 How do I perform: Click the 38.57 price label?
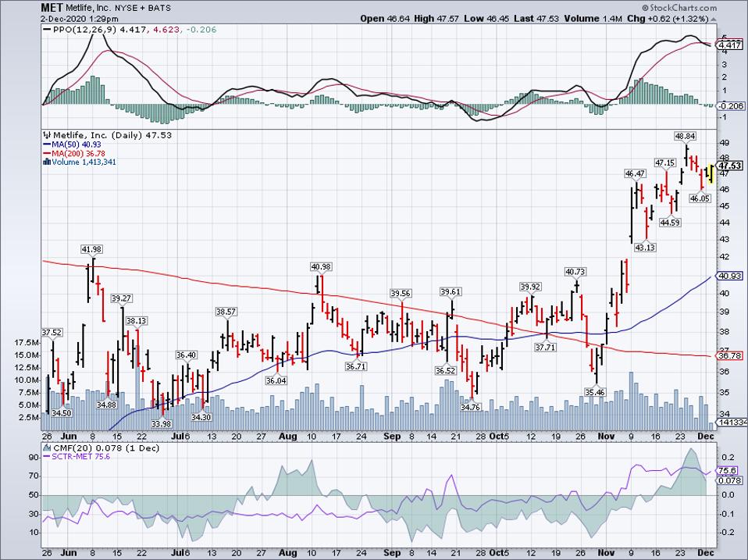(x=226, y=312)
